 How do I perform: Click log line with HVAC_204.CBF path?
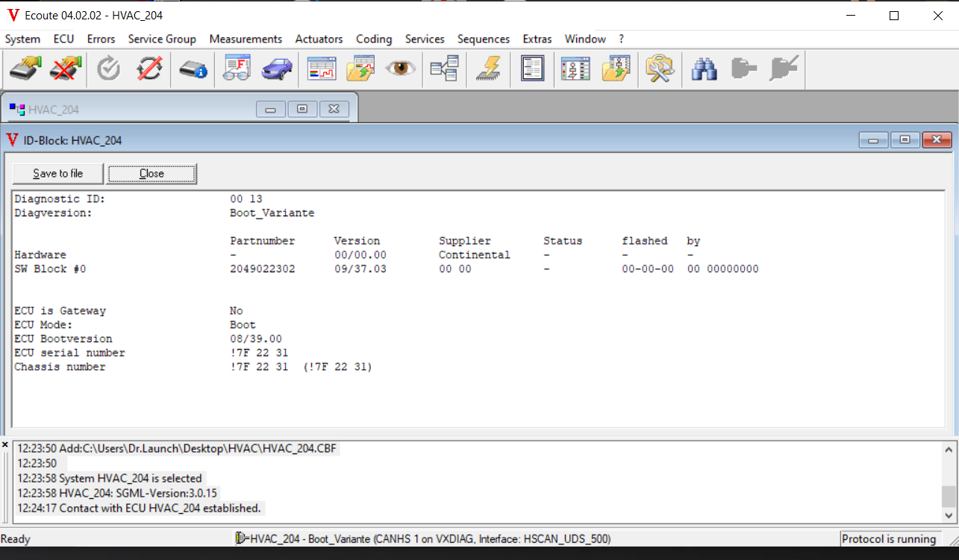click(x=178, y=449)
